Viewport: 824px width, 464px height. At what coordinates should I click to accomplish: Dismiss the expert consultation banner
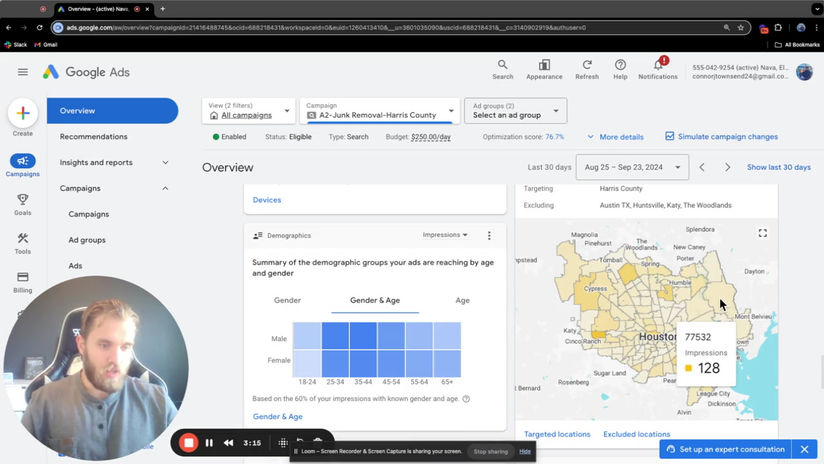(x=805, y=449)
